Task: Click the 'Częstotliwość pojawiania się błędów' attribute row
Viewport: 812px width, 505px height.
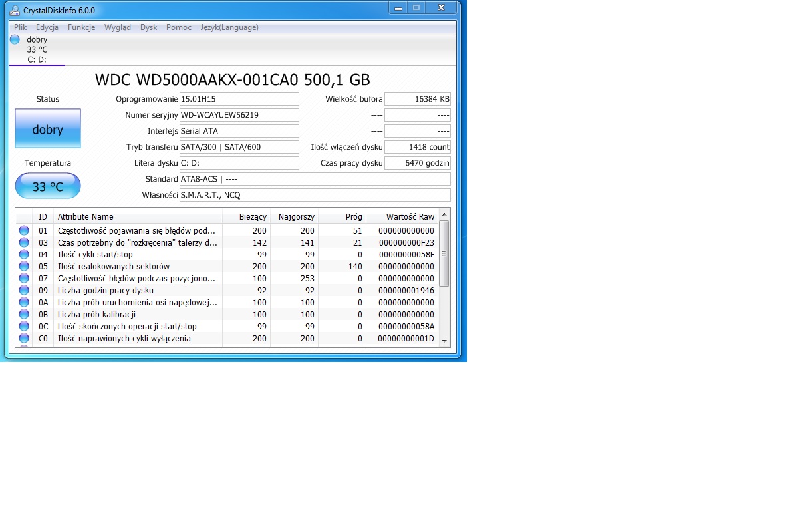Action: coord(227,230)
